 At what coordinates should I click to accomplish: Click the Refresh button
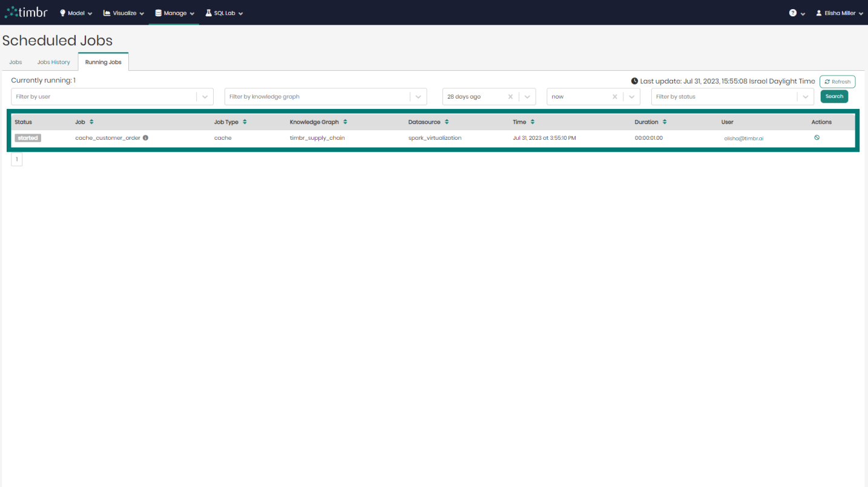(837, 81)
